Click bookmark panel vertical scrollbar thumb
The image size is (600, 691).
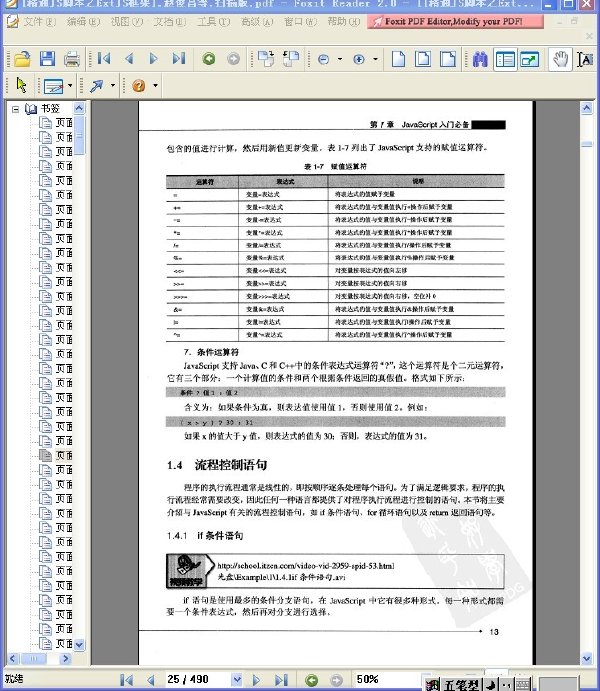[79, 135]
